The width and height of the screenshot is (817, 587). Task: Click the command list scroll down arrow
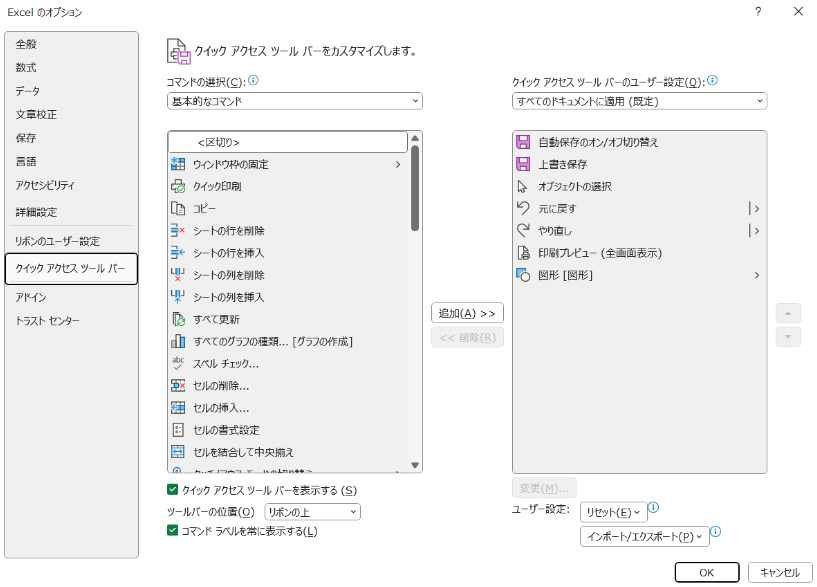tap(415, 465)
